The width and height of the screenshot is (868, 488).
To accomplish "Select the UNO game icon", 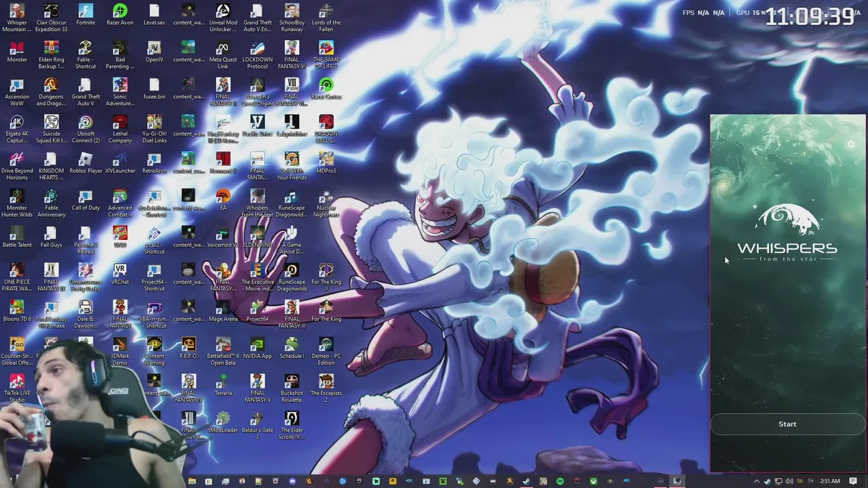I will [120, 237].
